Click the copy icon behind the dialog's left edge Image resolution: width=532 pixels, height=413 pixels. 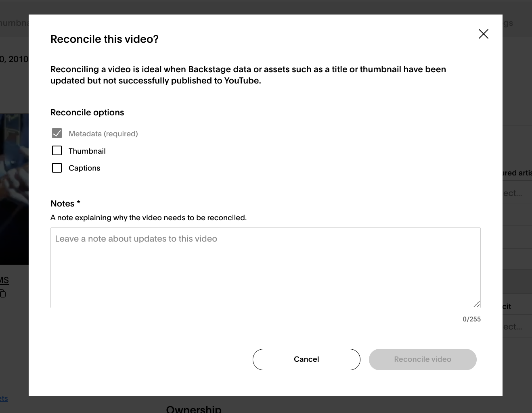3,294
